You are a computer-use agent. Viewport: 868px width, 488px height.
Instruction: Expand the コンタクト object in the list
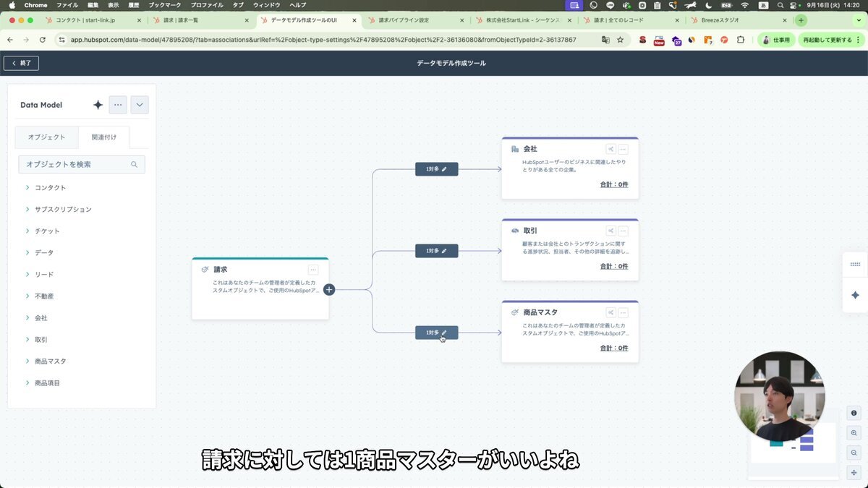coord(27,188)
